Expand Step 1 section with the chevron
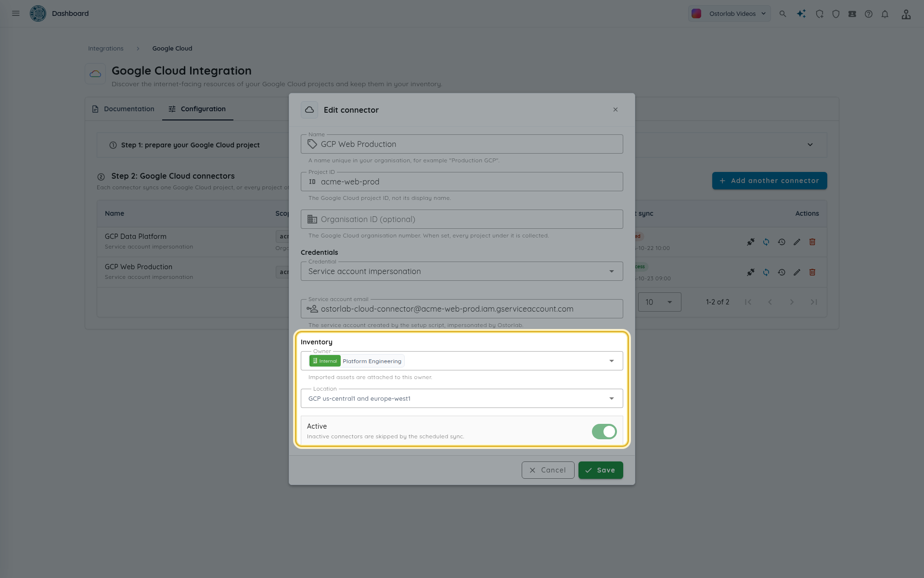Image resolution: width=924 pixels, height=578 pixels. click(x=810, y=145)
